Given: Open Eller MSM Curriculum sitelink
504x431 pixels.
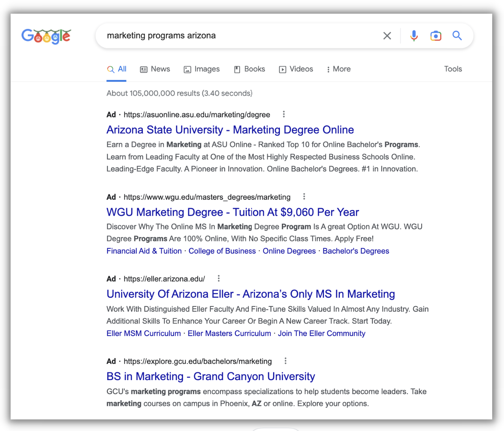Looking at the screenshot, I should coord(144,333).
